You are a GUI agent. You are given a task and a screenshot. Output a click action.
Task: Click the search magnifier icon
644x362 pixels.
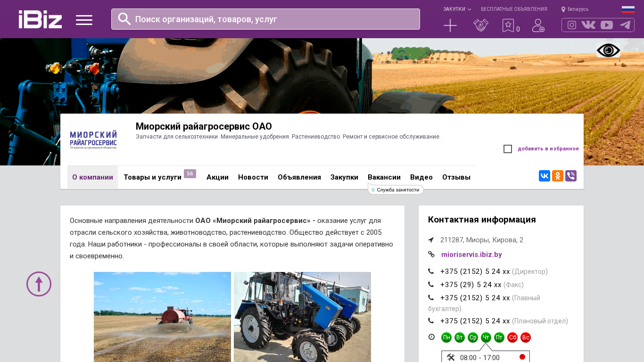124,19
